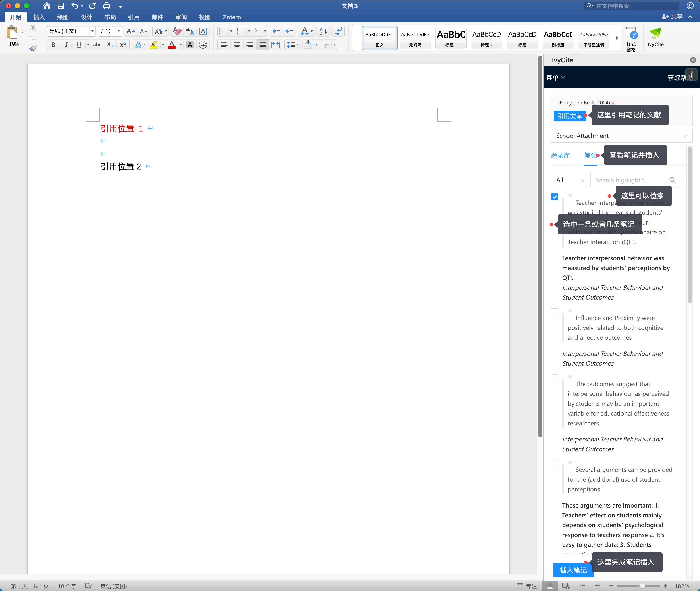700x591 pixels.
Task: Click the 引用文献 button
Action: pos(570,116)
